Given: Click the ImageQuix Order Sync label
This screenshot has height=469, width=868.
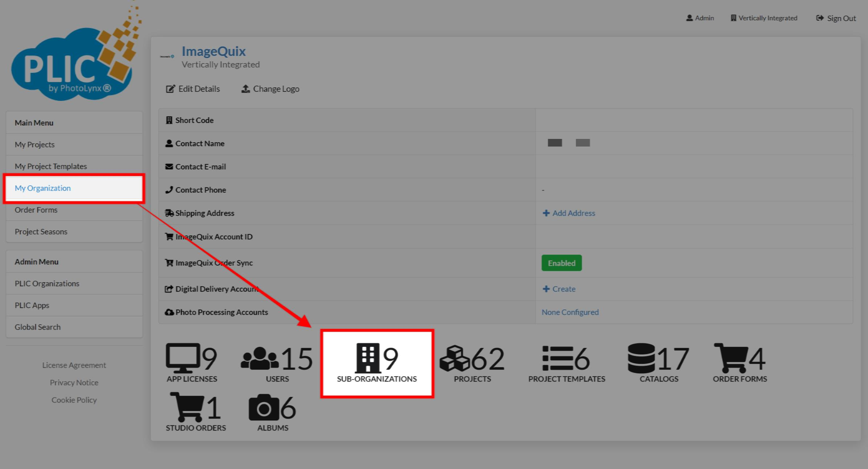Looking at the screenshot, I should tap(214, 263).
